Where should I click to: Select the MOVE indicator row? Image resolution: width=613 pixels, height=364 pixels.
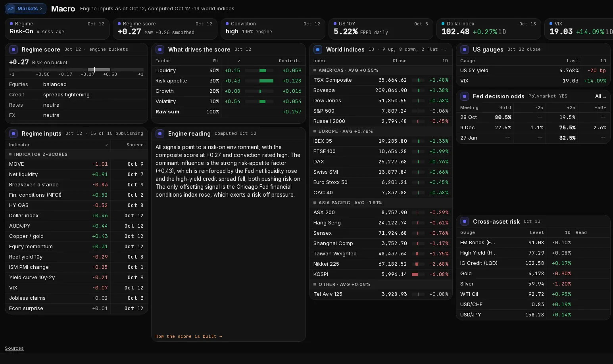click(x=76, y=164)
